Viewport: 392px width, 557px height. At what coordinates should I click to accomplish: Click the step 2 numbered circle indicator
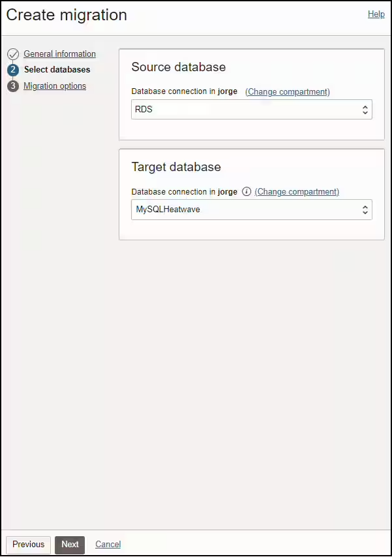coord(14,70)
